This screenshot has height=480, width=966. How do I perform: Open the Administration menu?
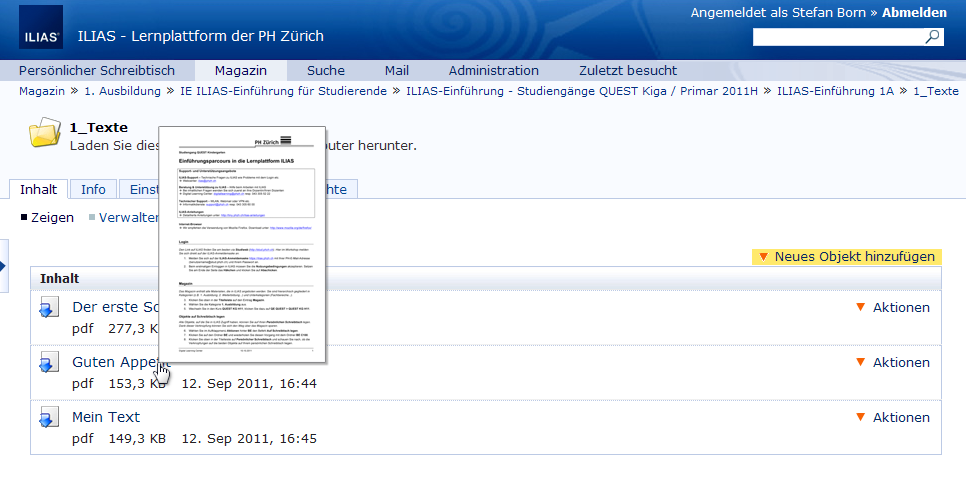(x=493, y=70)
